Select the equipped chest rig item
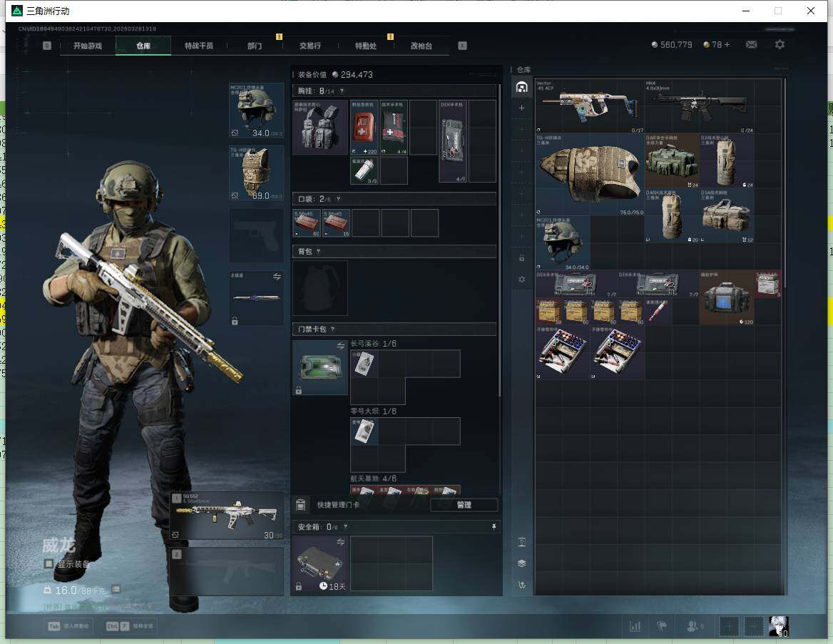833x644 pixels. click(x=320, y=127)
